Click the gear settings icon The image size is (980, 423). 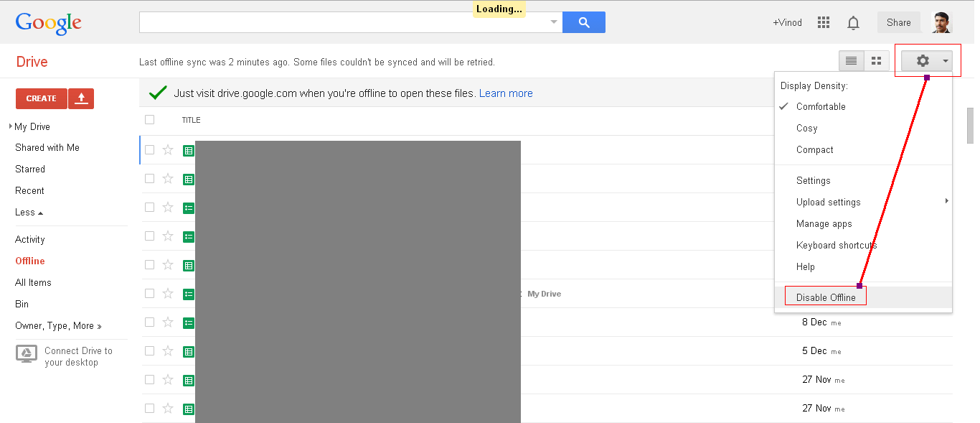[922, 61]
